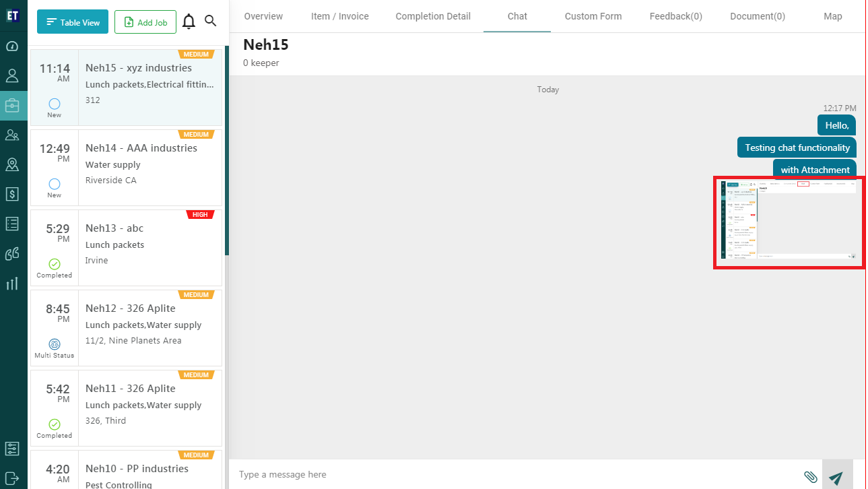Select the jobs briefcase icon in sidebar
This screenshot has height=489, width=868.
click(12, 105)
